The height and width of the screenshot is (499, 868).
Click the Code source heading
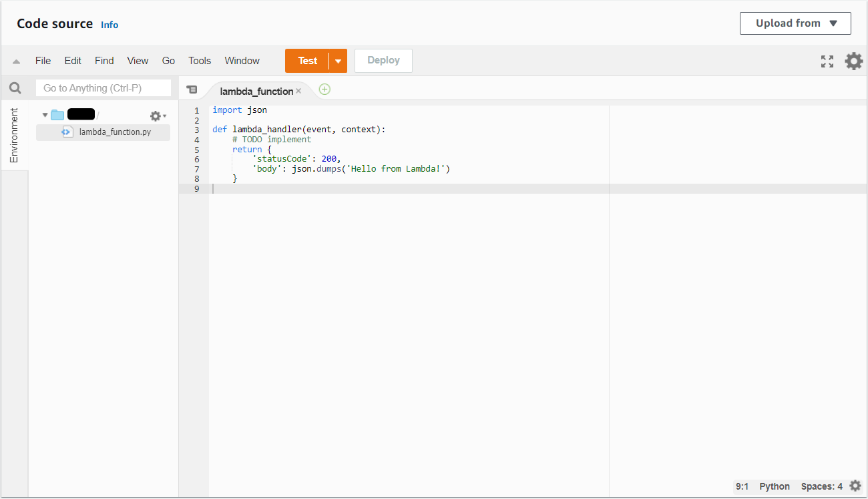pos(55,23)
